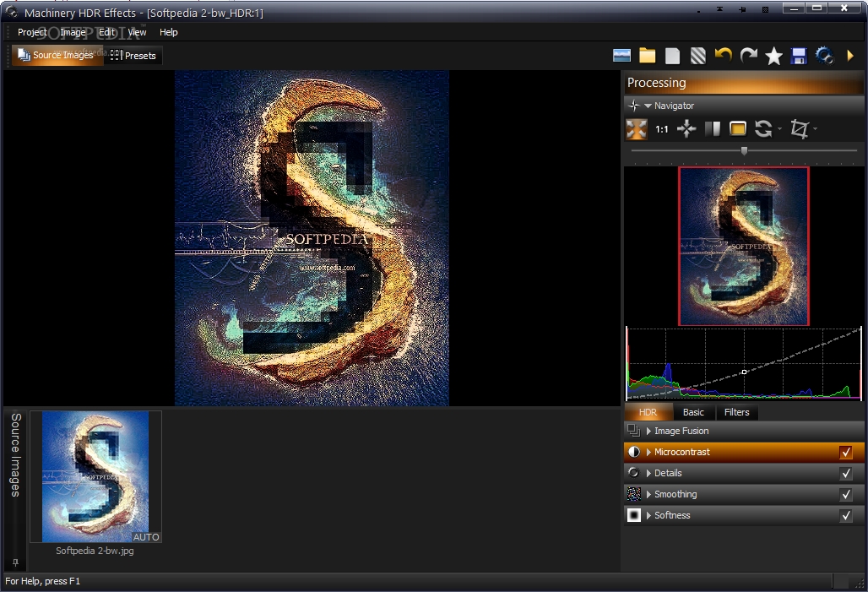Click the center image arrows icon
Screen dimensions: 868x592
click(x=686, y=129)
